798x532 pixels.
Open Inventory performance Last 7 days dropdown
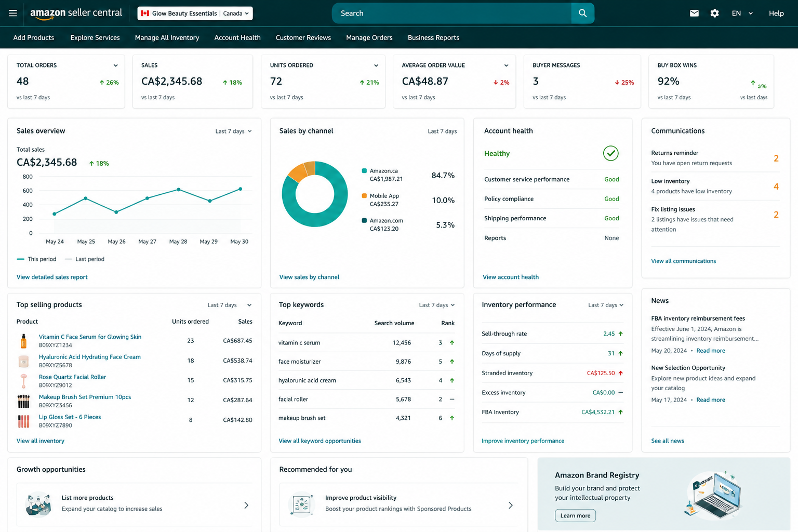click(x=606, y=305)
